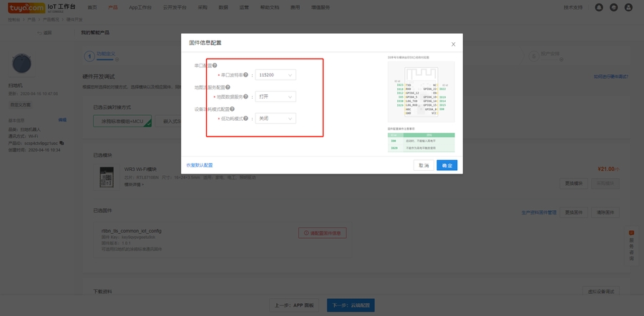Open 采购 menu item
The image size is (644, 316).
203,8
